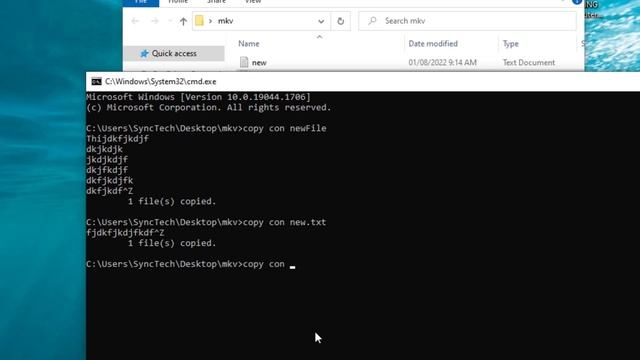Click the Thijdkfjkdjf output line
Viewport: 640px width, 360px height.
pyautogui.click(x=118, y=139)
